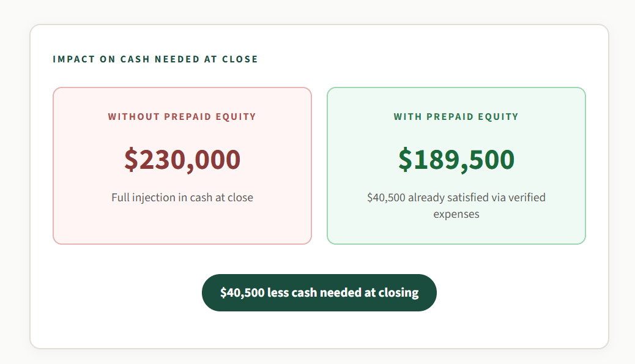Click '$40,500' in the green card caption
The image size is (635, 364).
[386, 198]
